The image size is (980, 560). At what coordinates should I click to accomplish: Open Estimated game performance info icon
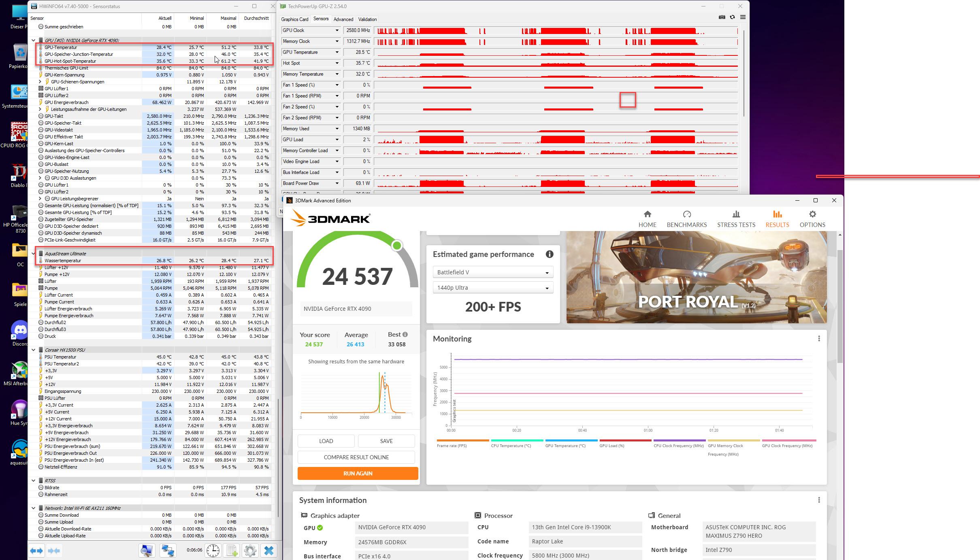pyautogui.click(x=549, y=254)
